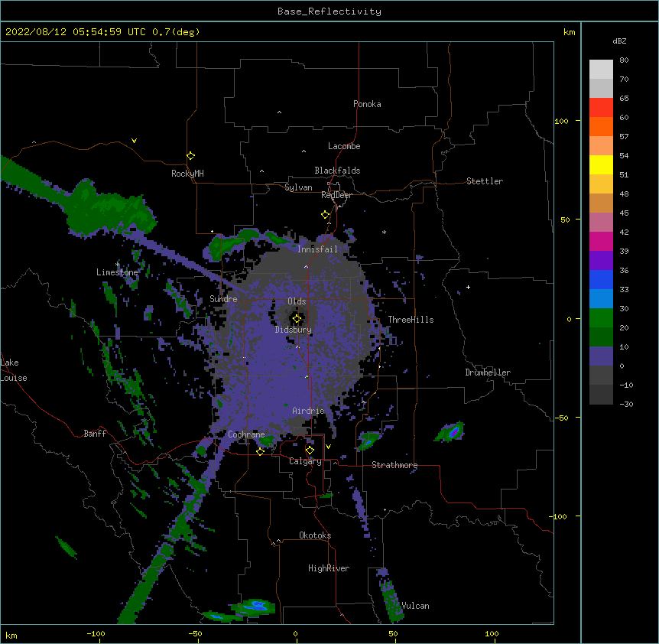This screenshot has height=644, width=659.
Task: Click the red 65 dBZ legend color
Action: click(x=601, y=107)
